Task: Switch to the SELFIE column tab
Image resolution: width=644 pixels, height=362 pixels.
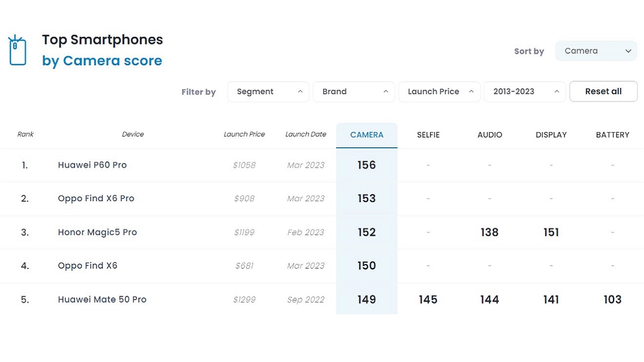Action: pyautogui.click(x=428, y=135)
